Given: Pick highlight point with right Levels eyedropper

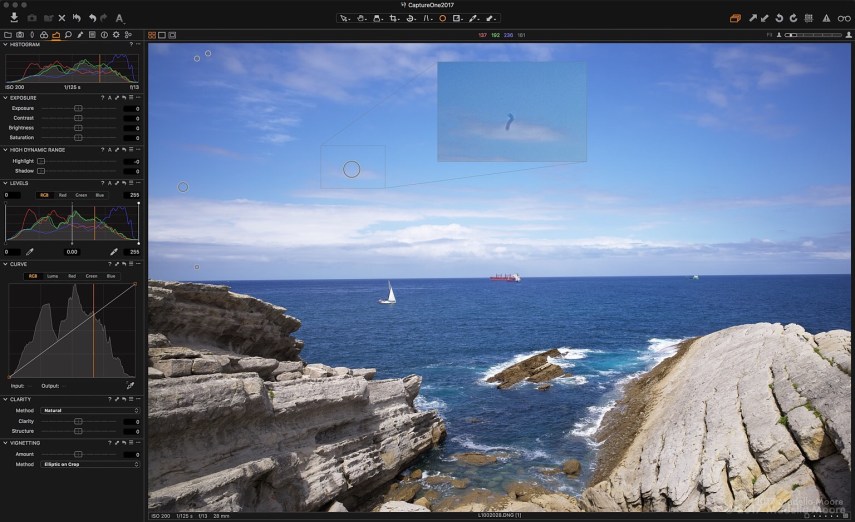Looking at the screenshot, I should coord(114,251).
